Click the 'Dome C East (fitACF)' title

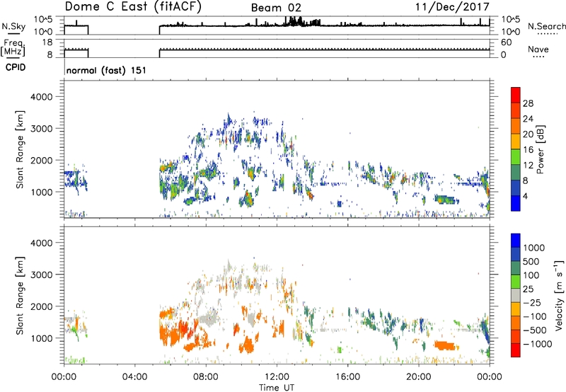click(133, 7)
